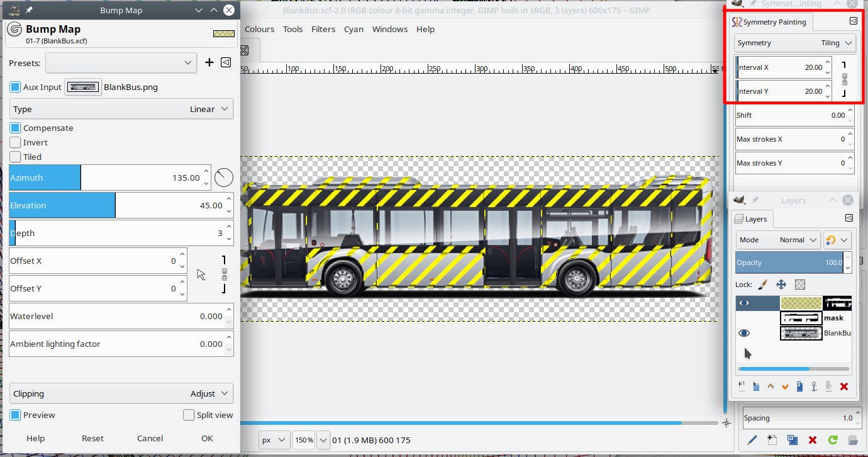Save current settings as preset with plus icon
Screen dimensions: 868x457
click(x=209, y=62)
